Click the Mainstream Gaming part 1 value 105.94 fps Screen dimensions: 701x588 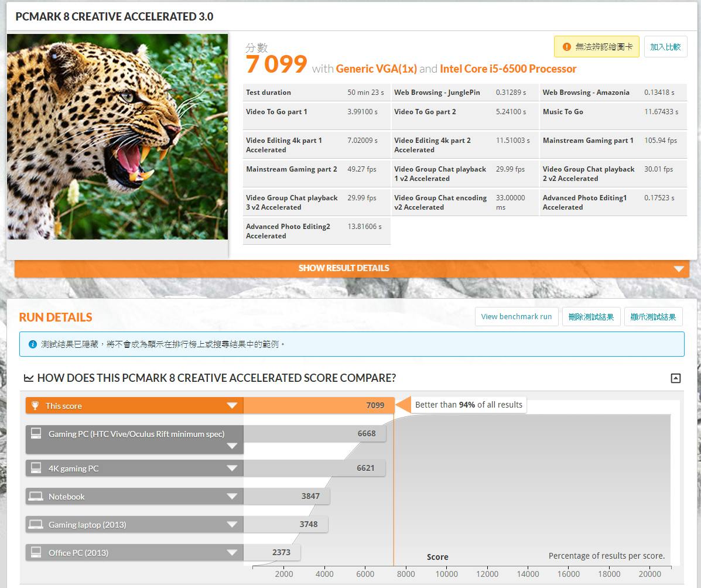pyautogui.click(x=661, y=141)
